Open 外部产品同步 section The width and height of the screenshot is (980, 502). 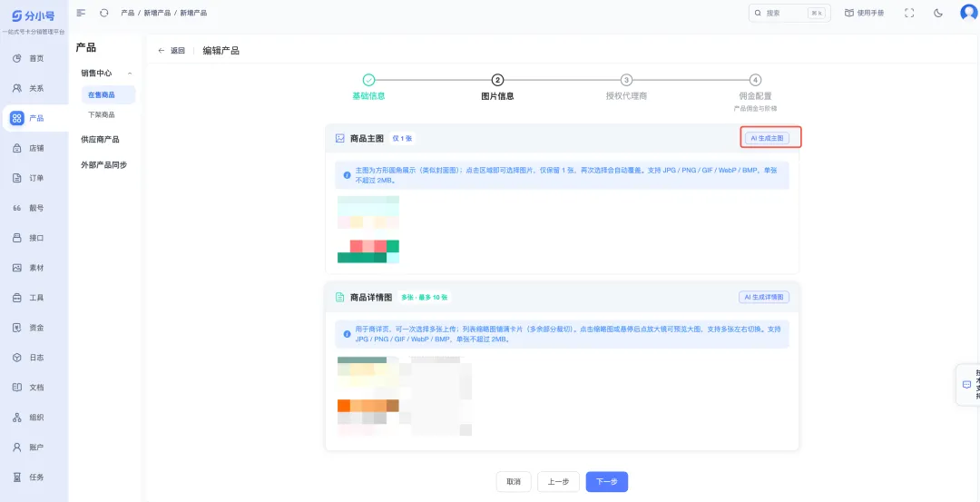point(103,165)
